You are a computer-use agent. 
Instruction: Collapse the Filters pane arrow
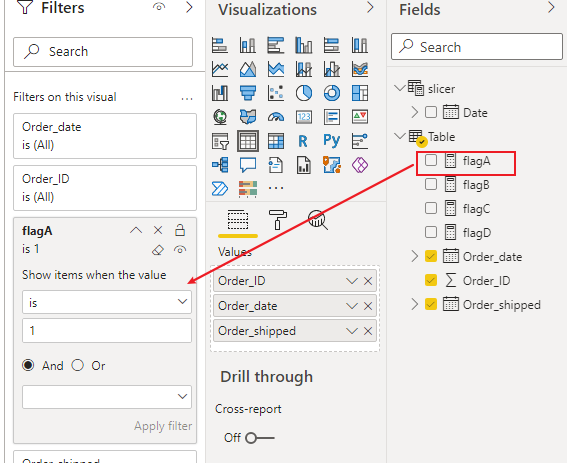(x=189, y=7)
